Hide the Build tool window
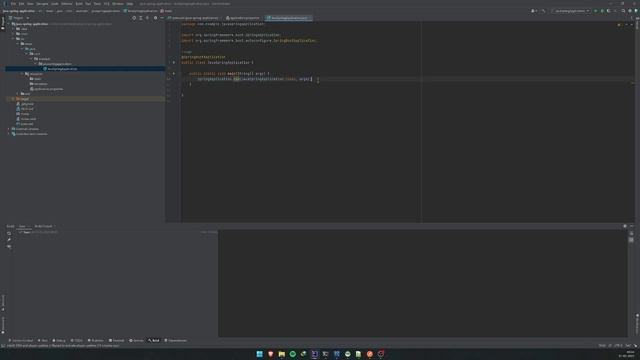Screen dimensions: 640x360 [x=631, y=226]
